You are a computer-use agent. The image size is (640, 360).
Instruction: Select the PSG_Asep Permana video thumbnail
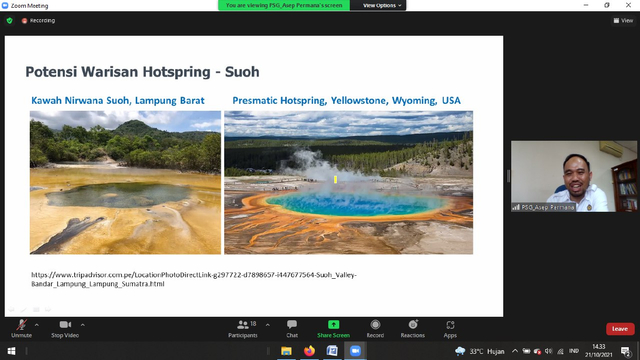point(573,176)
